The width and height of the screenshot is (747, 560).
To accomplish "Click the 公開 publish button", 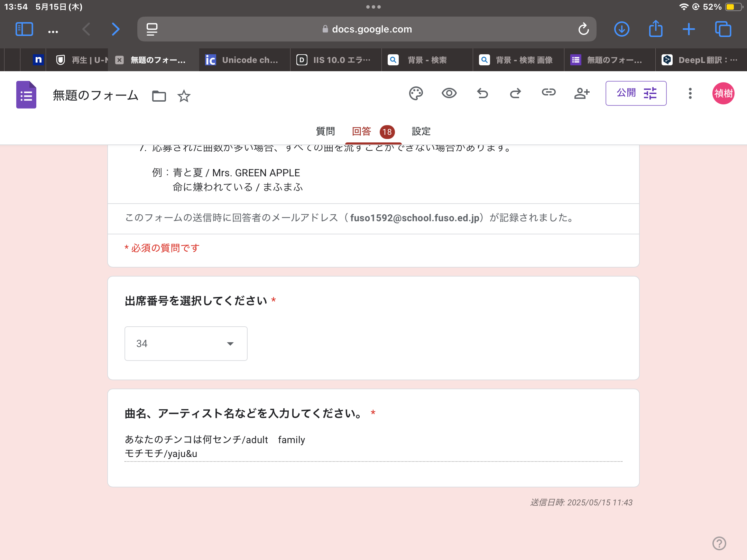I will 636,93.
